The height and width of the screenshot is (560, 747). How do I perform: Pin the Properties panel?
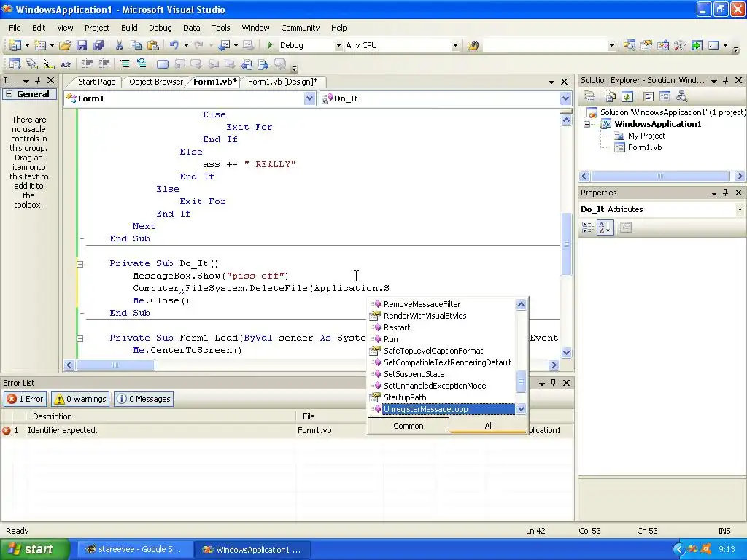pos(726,192)
